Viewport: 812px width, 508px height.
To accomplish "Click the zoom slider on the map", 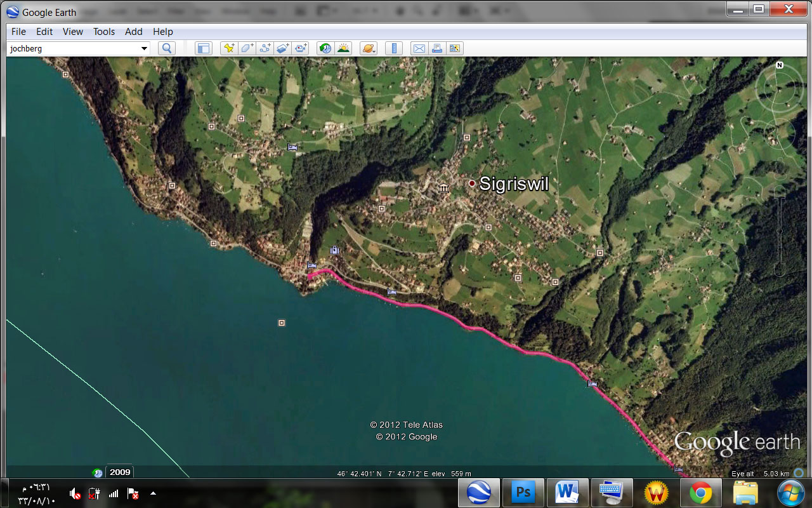I will (780, 232).
